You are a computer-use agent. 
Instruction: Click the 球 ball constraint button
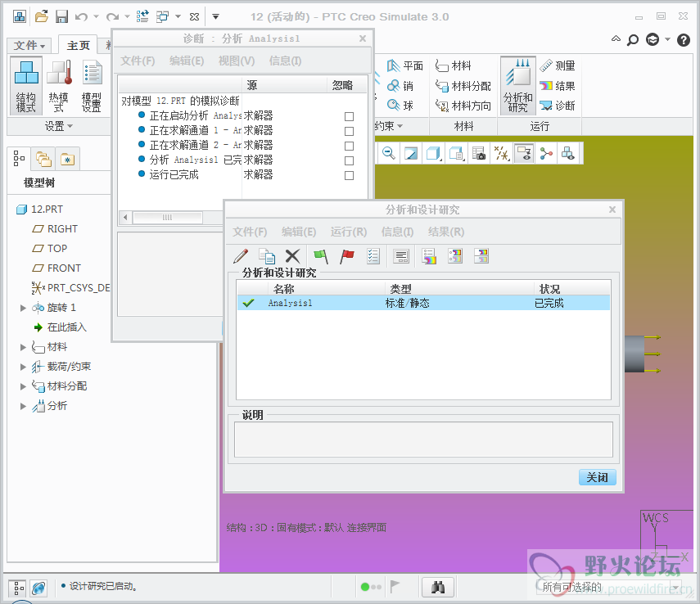tap(400, 106)
